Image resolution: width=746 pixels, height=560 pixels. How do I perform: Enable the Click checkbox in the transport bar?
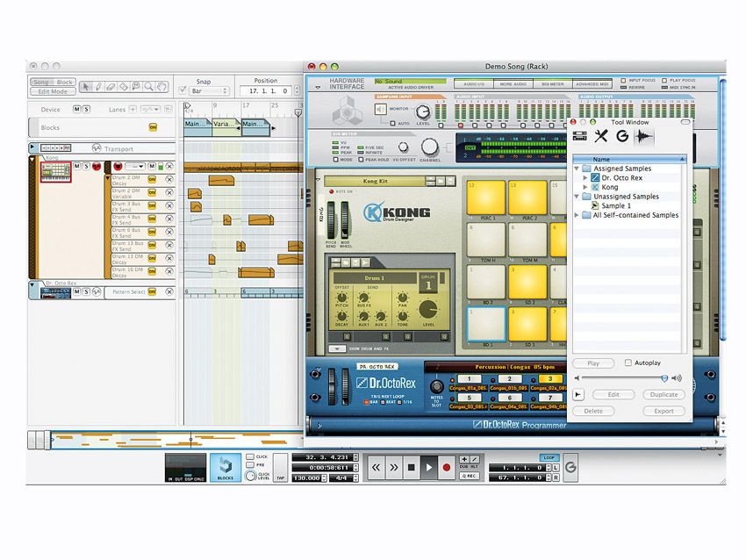[251, 456]
